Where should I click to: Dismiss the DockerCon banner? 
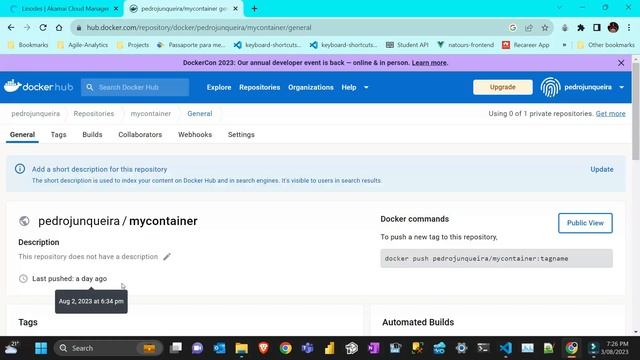point(621,63)
